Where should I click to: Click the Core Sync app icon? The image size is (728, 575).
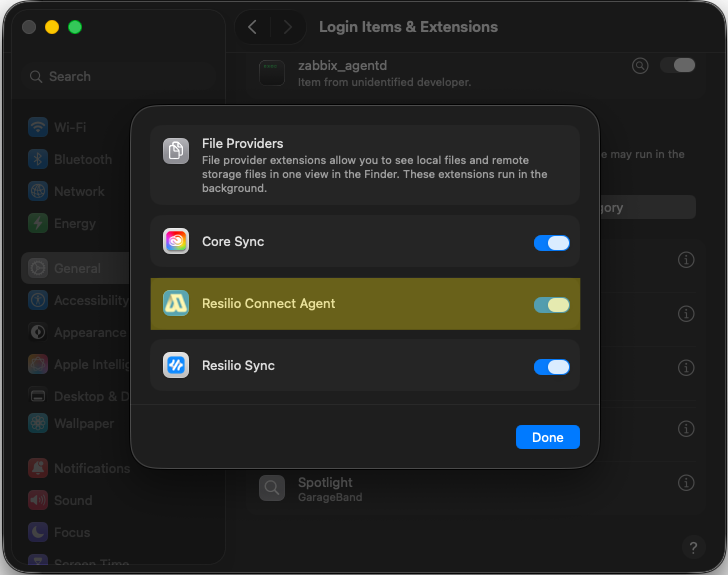[x=176, y=241]
